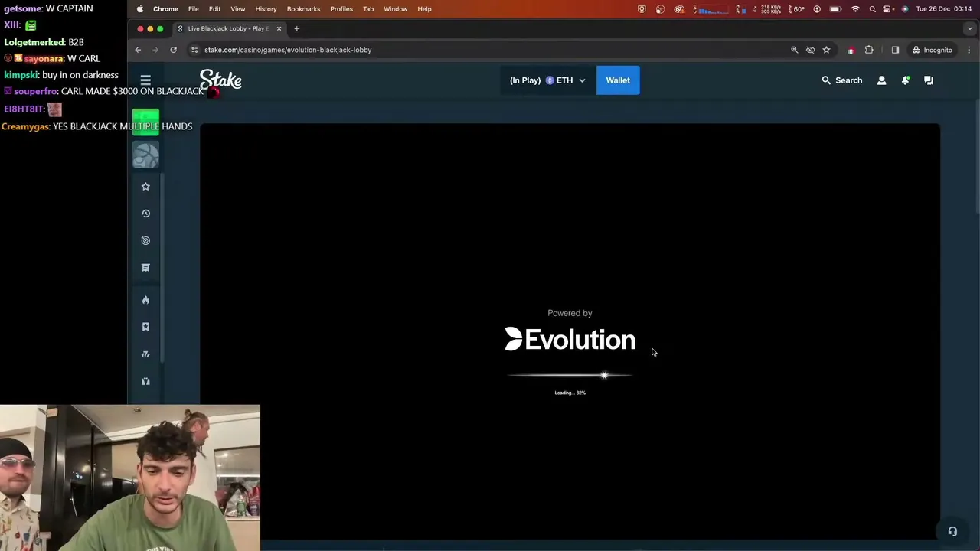Open the History menu
The image size is (980, 551).
pos(266,9)
